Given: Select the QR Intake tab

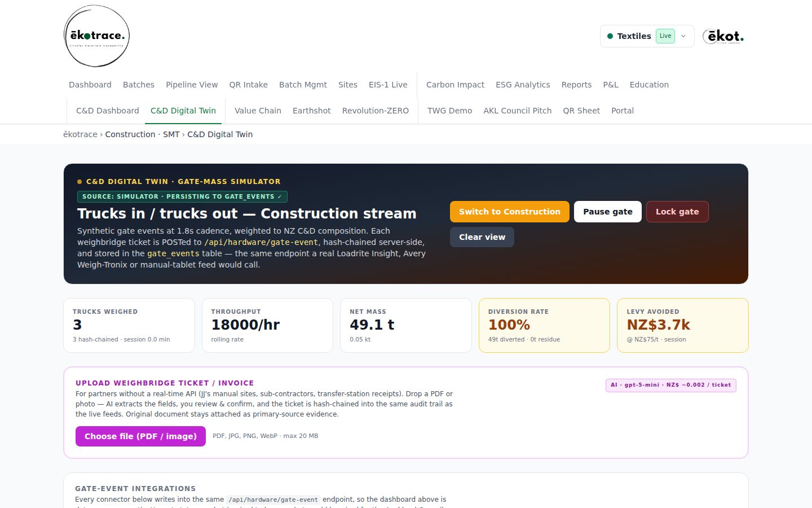Looking at the screenshot, I should point(248,85).
